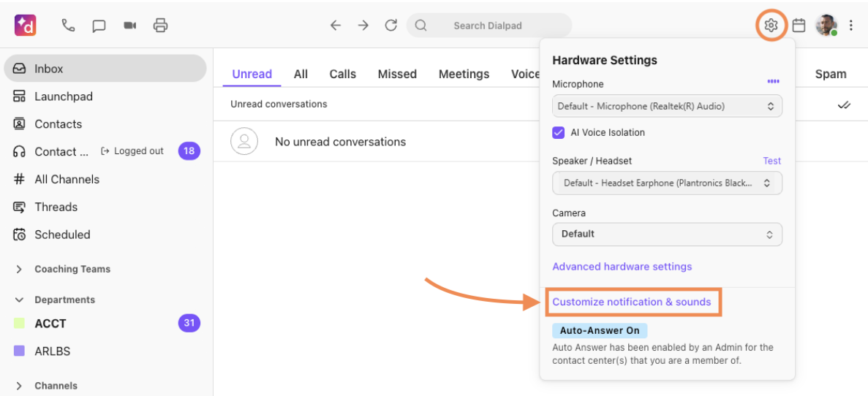This screenshot has width=868, height=396.
Task: Open the user profile avatar
Action: pos(826,26)
